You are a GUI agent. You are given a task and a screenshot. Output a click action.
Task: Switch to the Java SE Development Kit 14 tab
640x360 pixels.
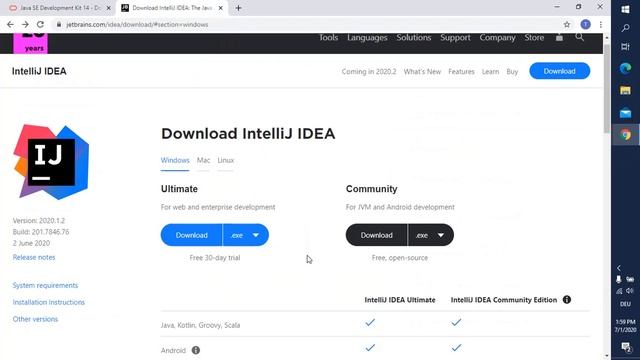60,8
